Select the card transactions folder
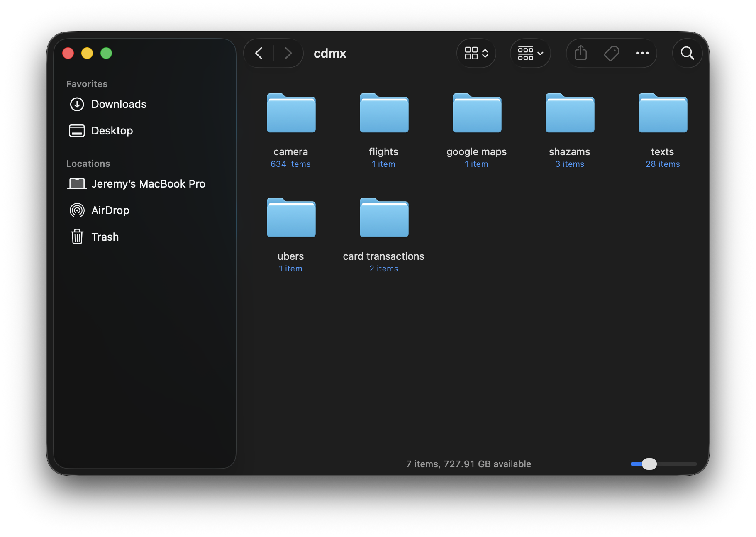Image resolution: width=756 pixels, height=537 pixels. tap(384, 218)
